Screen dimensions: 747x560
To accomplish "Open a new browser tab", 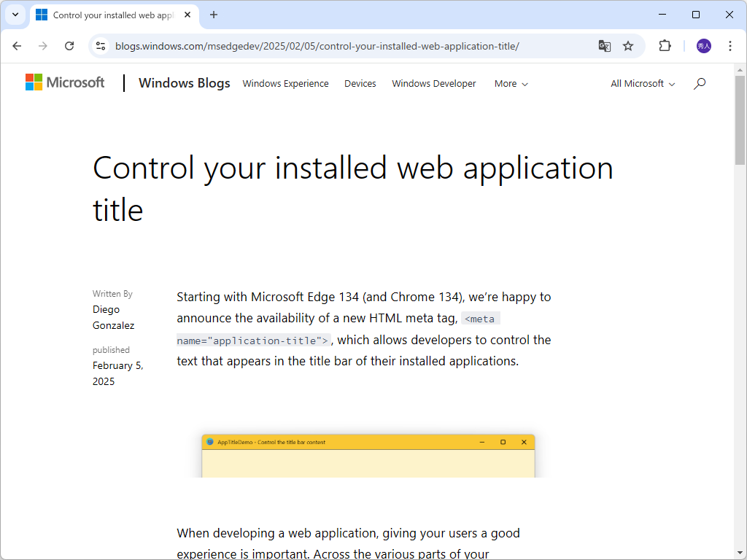I will point(212,15).
